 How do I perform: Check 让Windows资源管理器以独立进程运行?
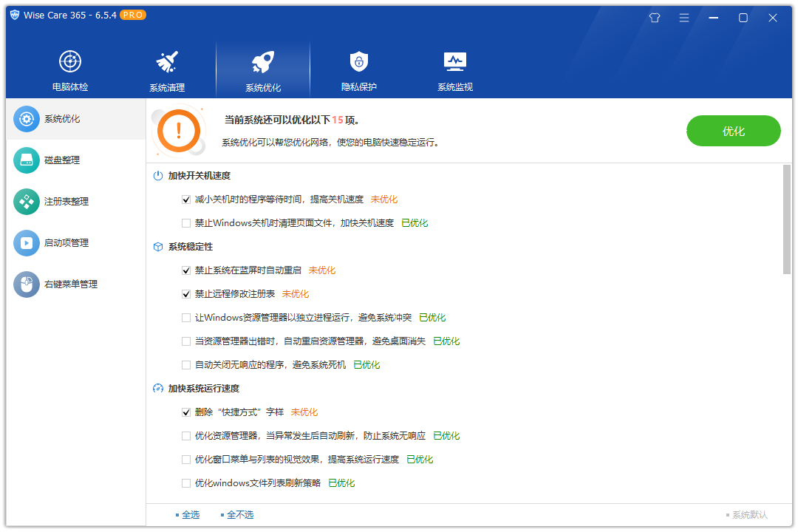coord(186,318)
